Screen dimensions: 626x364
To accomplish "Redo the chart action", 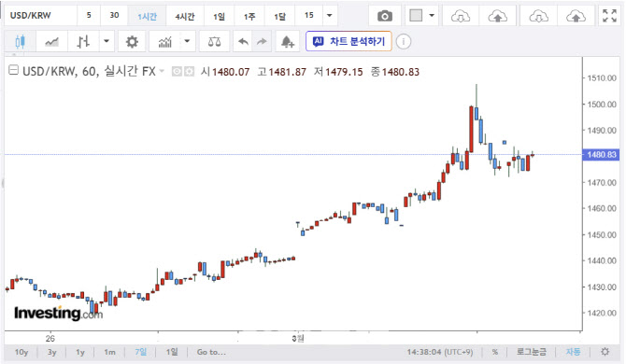I will coord(262,41).
